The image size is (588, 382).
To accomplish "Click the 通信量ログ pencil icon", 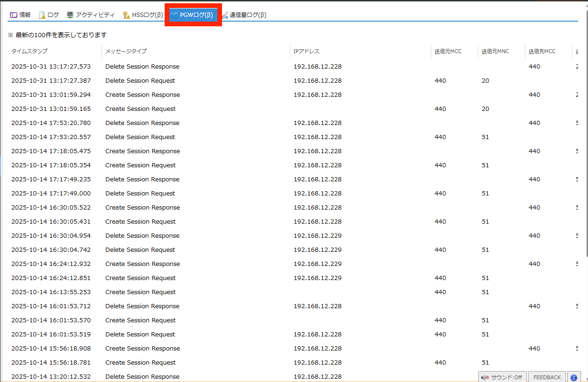I will point(225,15).
